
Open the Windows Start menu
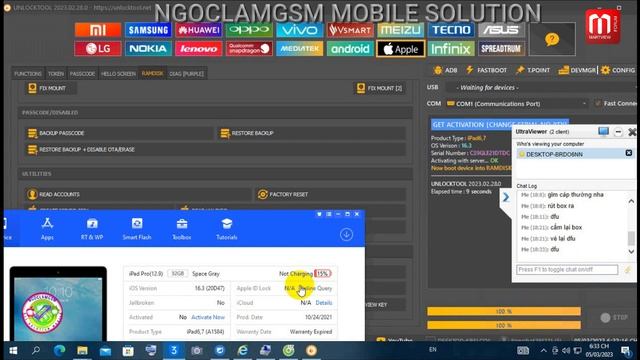pyautogui.click(x=13, y=351)
